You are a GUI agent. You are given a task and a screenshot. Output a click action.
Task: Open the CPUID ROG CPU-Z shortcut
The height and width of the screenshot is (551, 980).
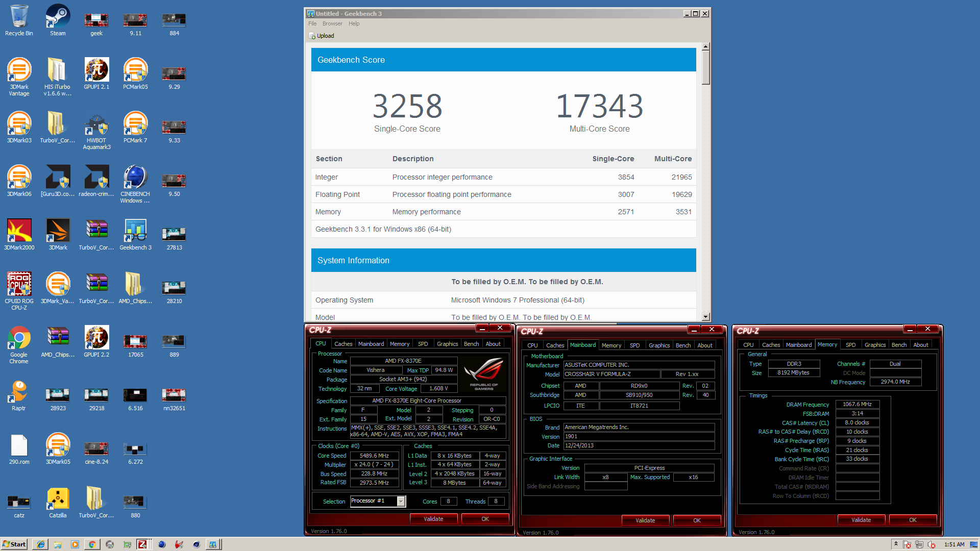click(19, 291)
